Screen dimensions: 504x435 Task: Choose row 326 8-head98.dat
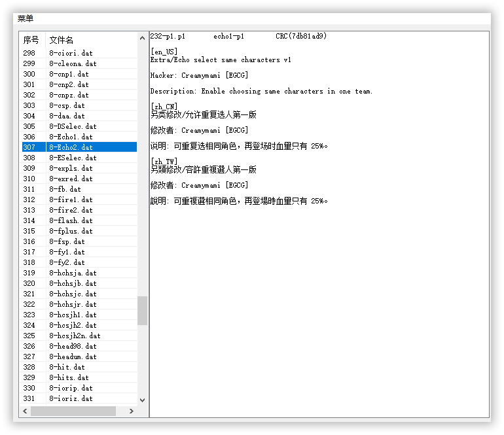(x=73, y=346)
